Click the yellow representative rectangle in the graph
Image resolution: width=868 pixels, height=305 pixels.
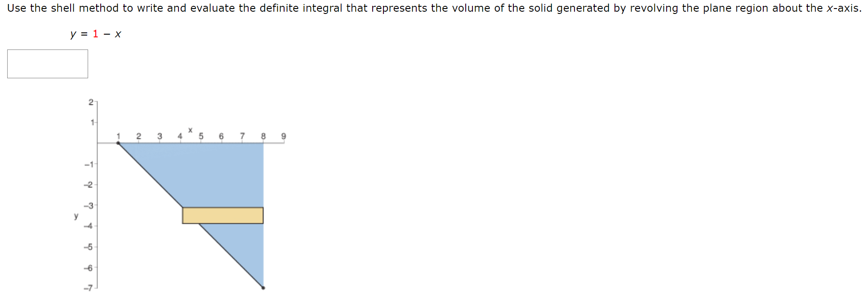coord(222,215)
